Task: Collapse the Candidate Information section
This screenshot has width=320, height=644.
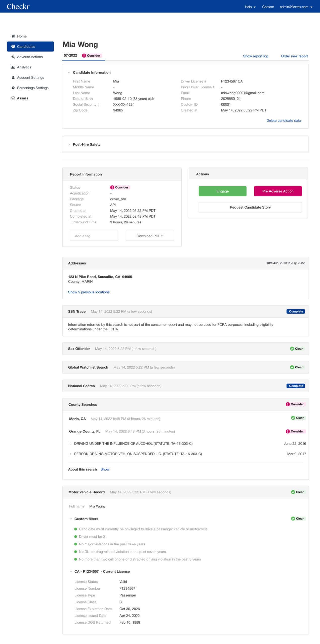Action: [x=69, y=73]
